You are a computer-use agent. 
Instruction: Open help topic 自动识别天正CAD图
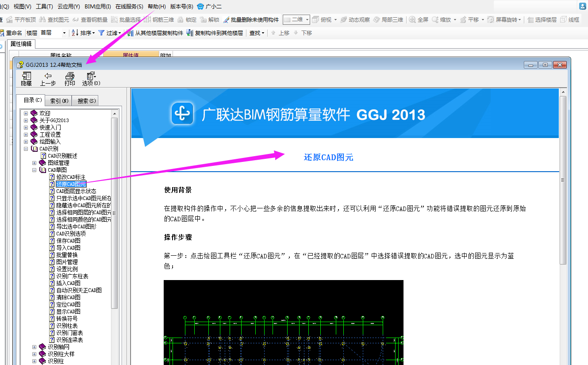pos(79,290)
